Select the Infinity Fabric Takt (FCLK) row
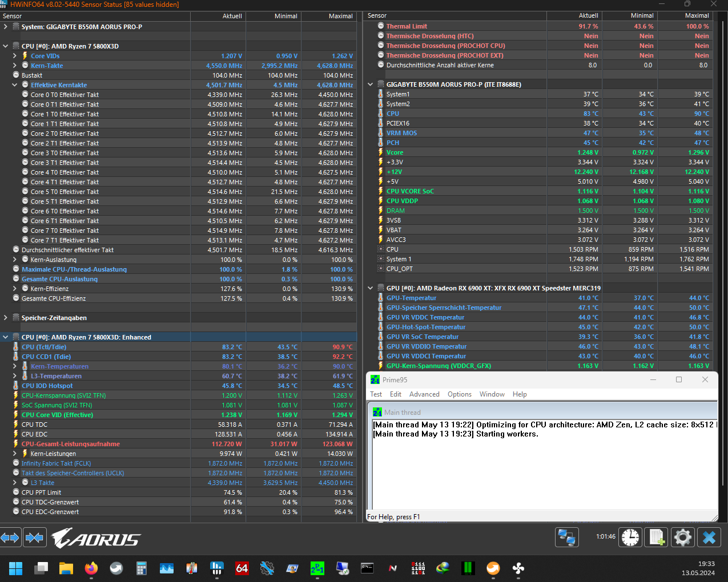 click(x=178, y=463)
